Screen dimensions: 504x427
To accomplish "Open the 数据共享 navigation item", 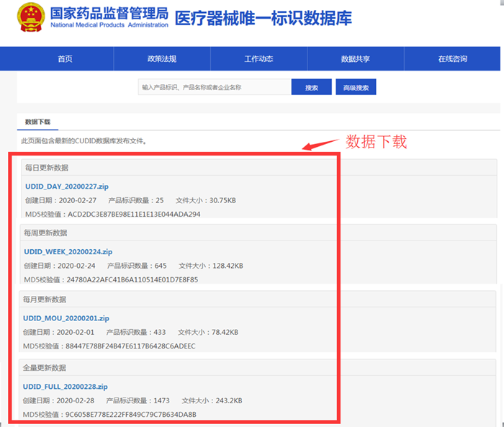I will (x=355, y=59).
